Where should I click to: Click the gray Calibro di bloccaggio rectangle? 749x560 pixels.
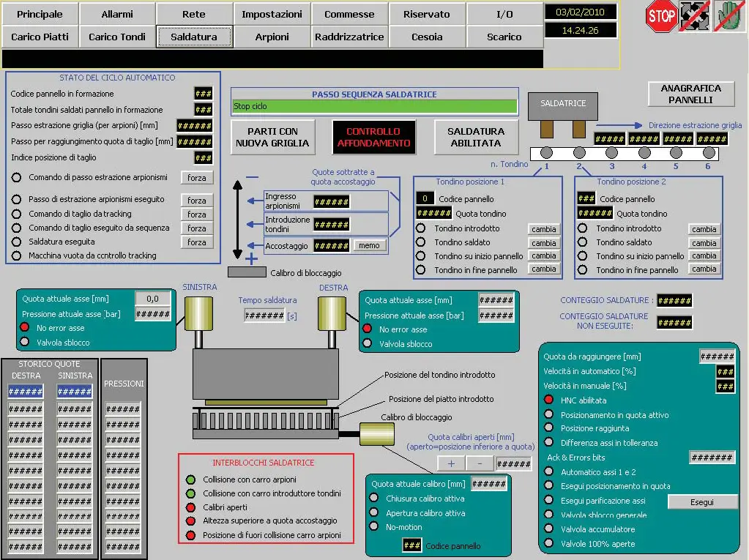tap(247, 272)
